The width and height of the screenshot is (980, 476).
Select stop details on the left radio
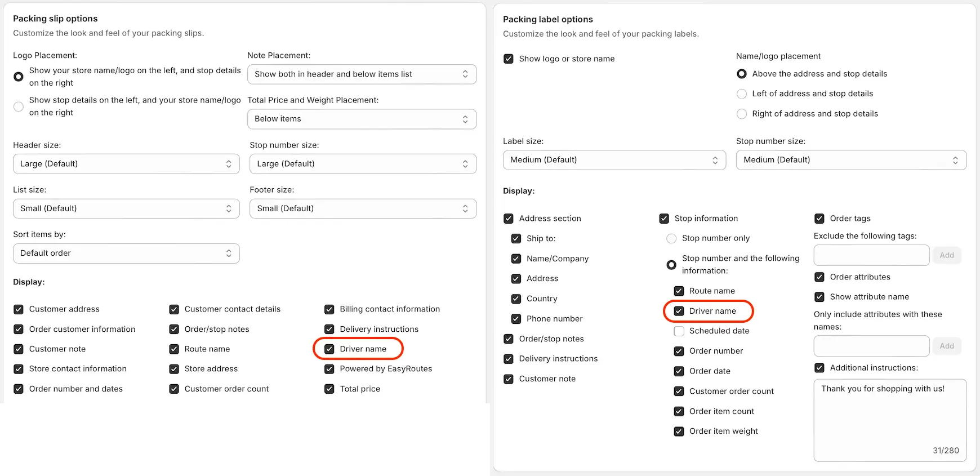(x=19, y=106)
